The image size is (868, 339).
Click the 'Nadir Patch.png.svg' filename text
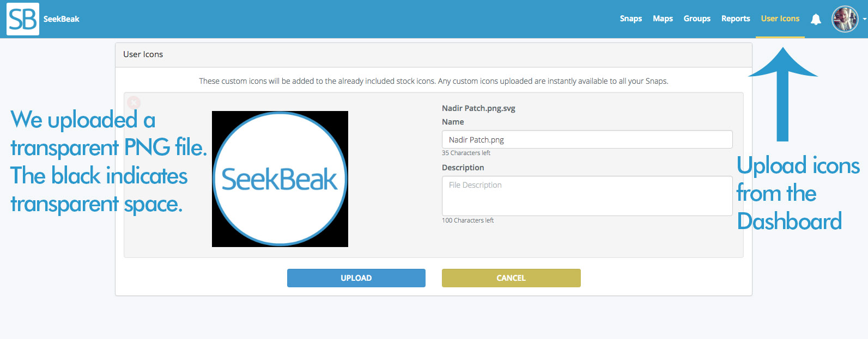click(478, 108)
